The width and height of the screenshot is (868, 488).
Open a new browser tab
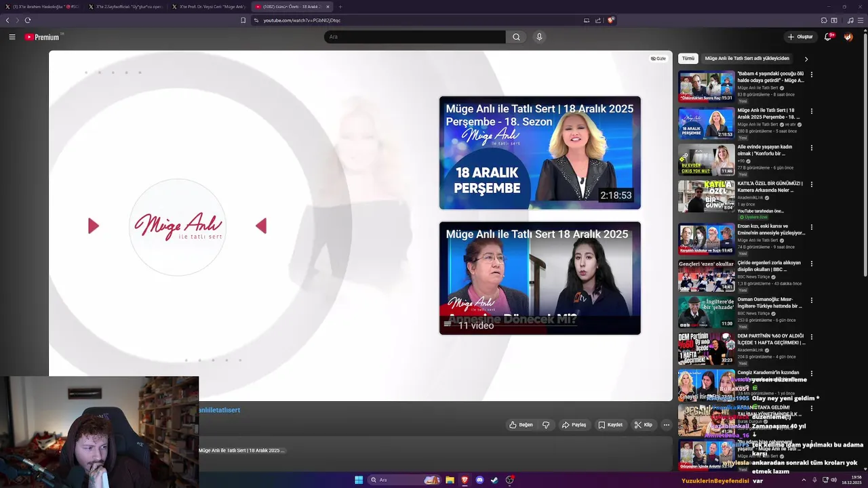pos(340,7)
